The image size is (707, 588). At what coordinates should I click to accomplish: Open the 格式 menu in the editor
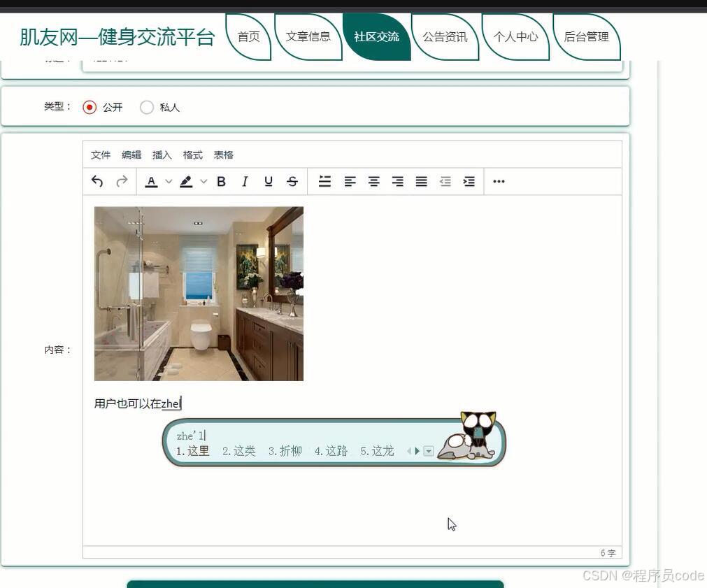(192, 155)
